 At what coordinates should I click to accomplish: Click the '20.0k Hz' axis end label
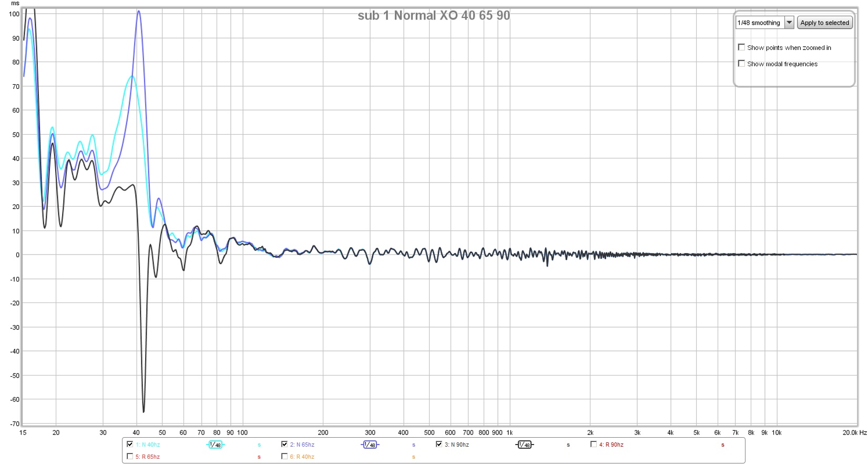point(854,433)
